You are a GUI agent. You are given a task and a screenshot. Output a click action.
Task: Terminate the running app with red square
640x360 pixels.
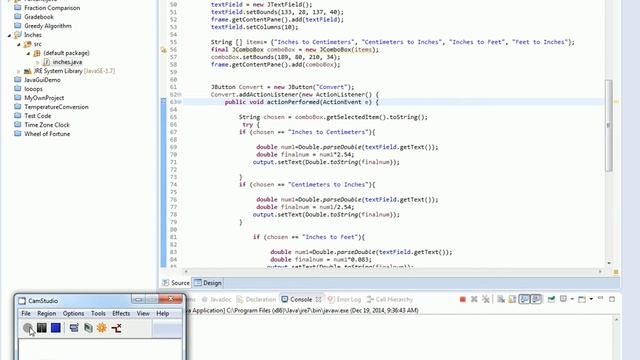tap(462, 300)
